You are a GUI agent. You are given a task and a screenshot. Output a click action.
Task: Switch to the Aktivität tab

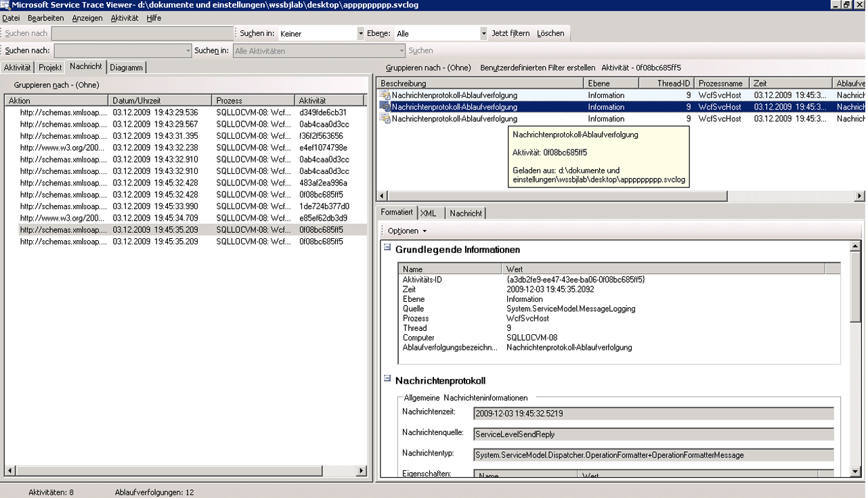pyautogui.click(x=18, y=68)
